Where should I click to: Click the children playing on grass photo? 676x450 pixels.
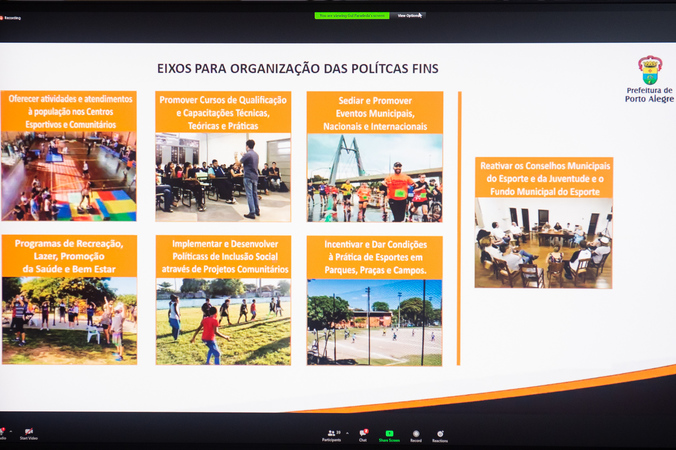click(x=223, y=321)
